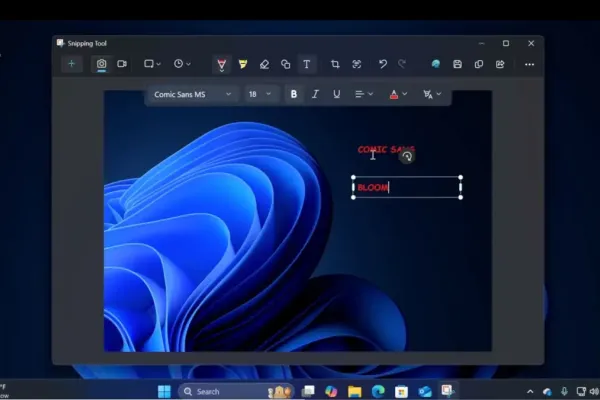The image size is (600, 400).
Task: Switch to video Record mode
Action: point(122,64)
